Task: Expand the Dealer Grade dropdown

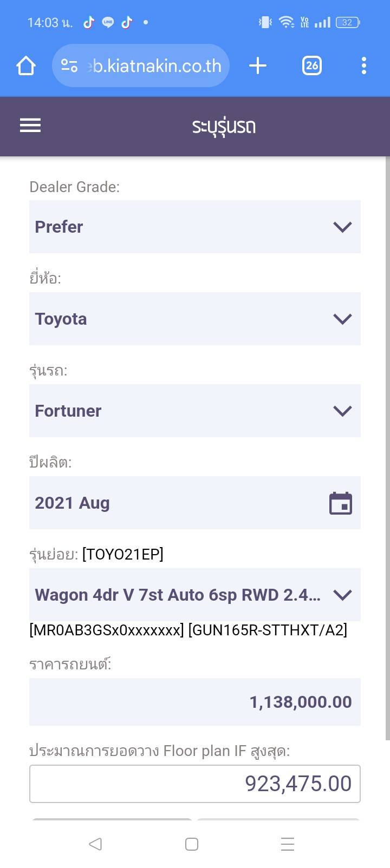Action: pos(195,227)
